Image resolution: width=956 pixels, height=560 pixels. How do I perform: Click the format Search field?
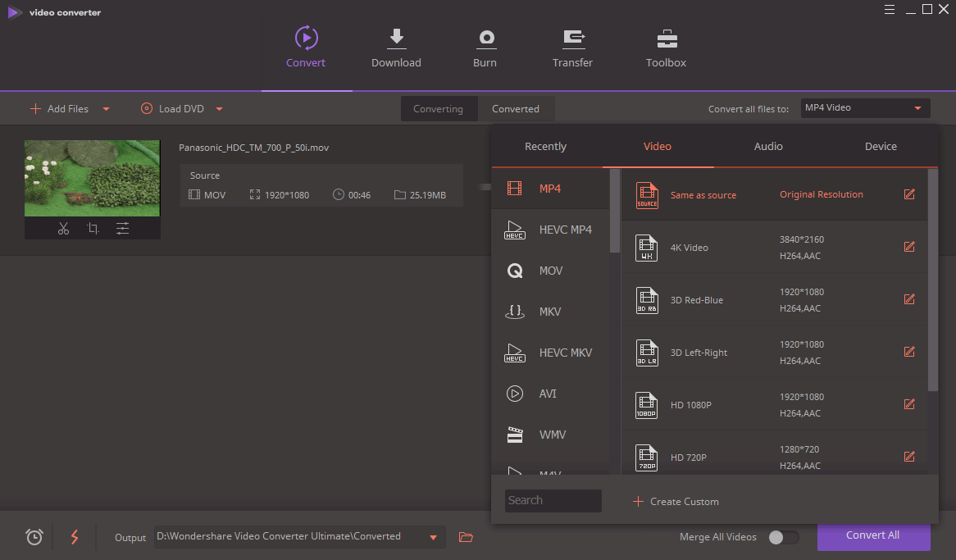[553, 500]
